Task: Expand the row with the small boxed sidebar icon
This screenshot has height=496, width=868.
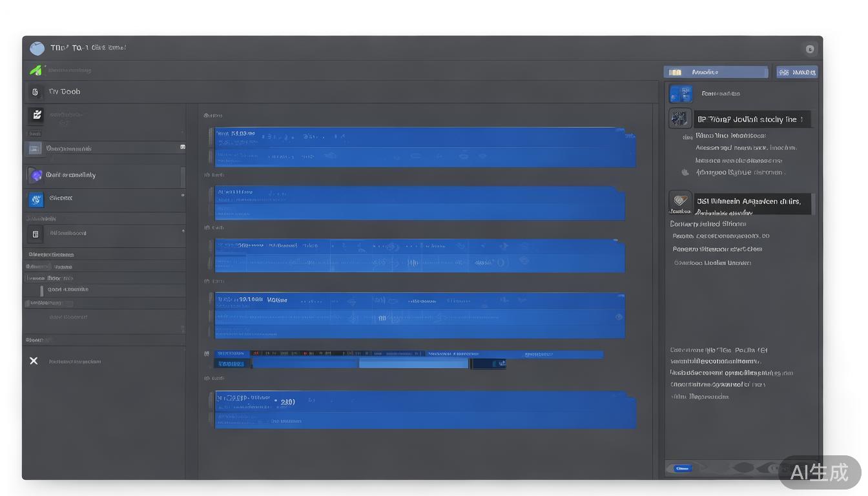Action: point(36,234)
